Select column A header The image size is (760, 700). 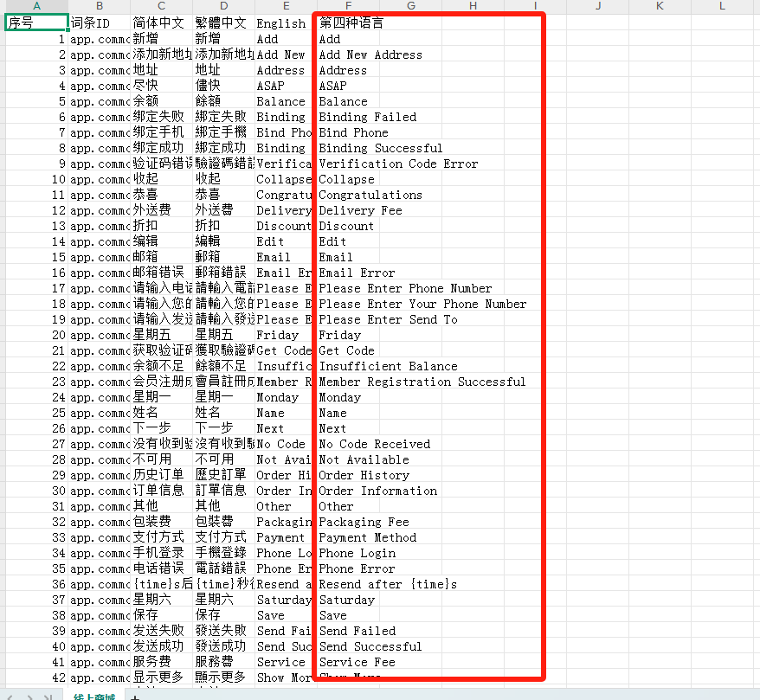click(x=36, y=6)
